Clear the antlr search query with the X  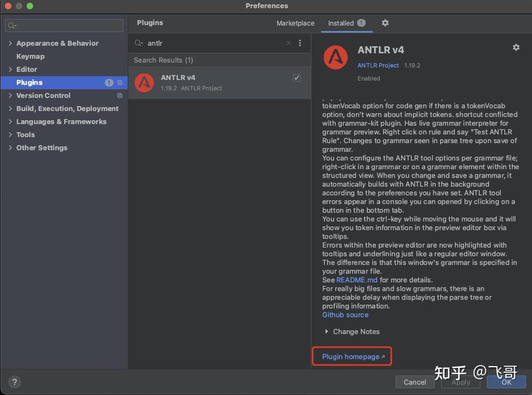click(x=288, y=42)
